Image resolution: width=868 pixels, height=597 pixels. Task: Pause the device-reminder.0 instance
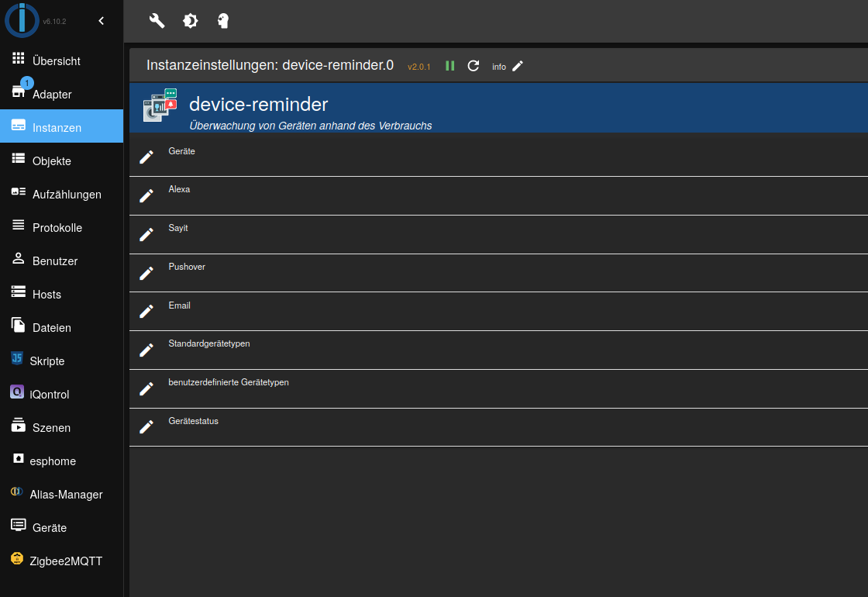pos(450,66)
